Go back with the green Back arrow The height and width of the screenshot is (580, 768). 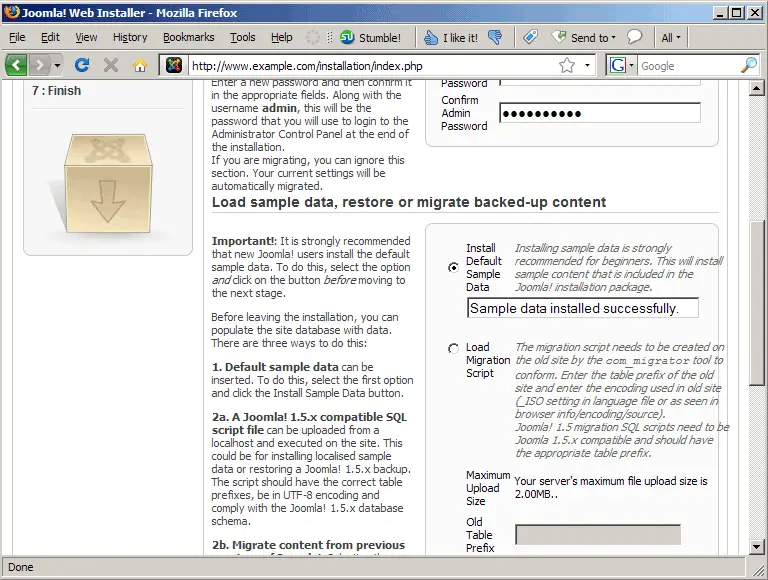click(x=16, y=65)
